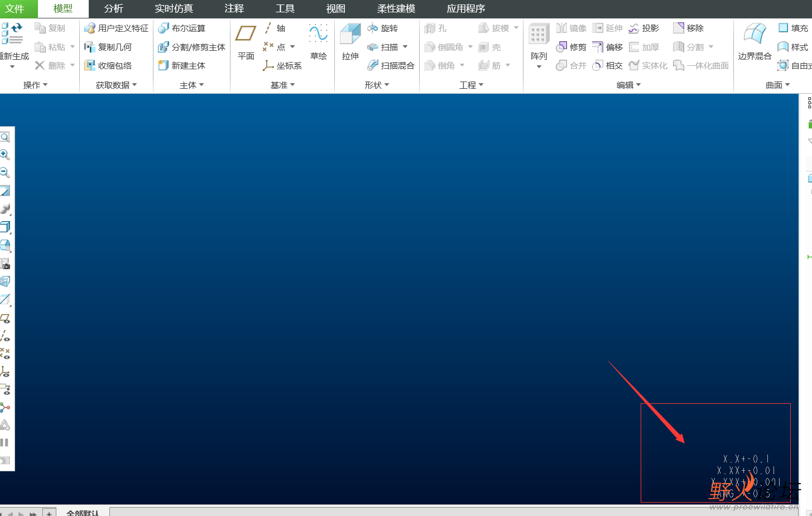
Task: Switch to the 实时仿真 tab
Action: [174, 8]
